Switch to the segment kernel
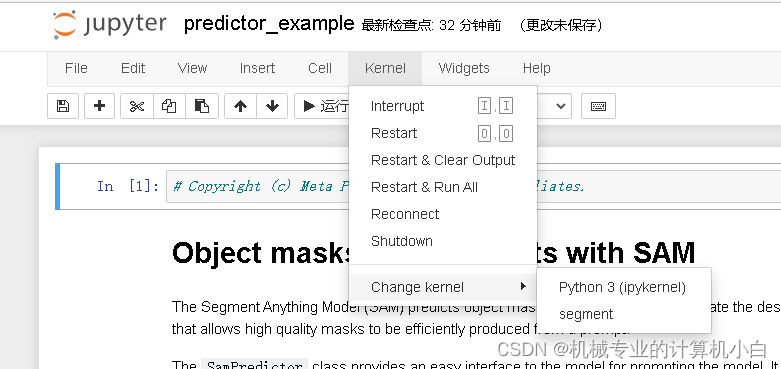This screenshot has width=781, height=369. 623,314
